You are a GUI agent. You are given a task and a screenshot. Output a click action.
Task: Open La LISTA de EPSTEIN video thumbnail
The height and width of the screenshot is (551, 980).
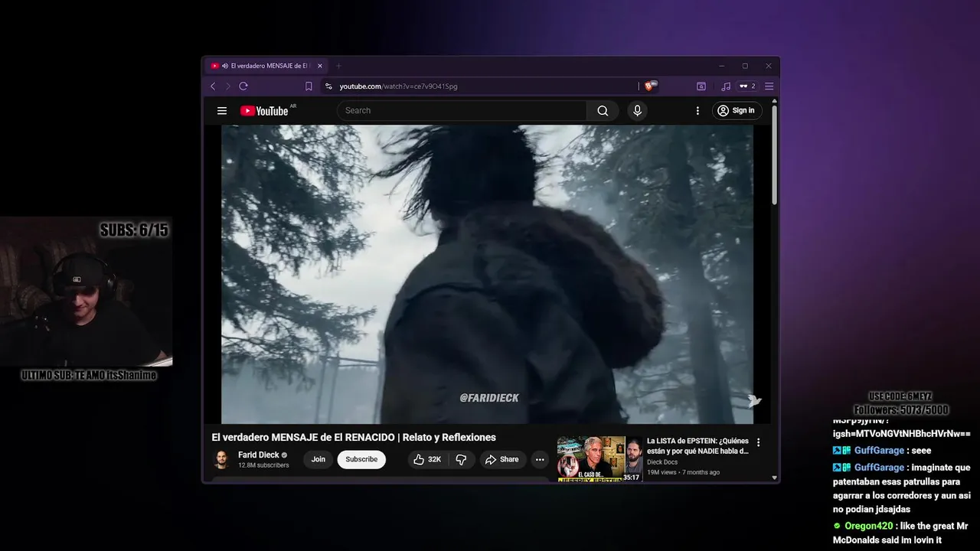click(x=599, y=459)
